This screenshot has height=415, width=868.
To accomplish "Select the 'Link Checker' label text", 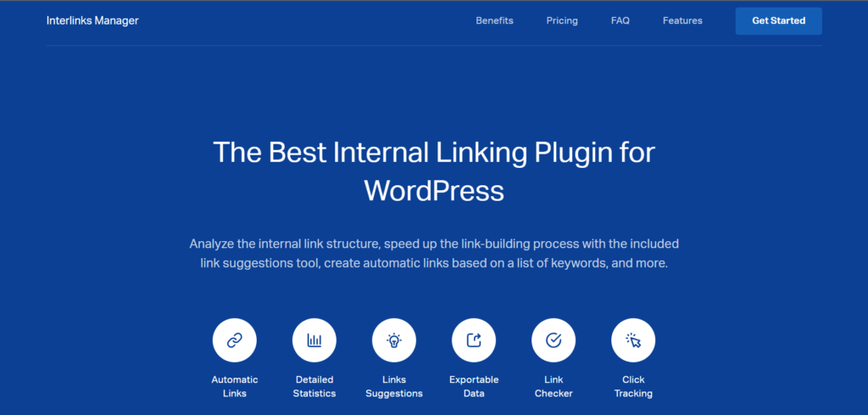I will (x=554, y=387).
